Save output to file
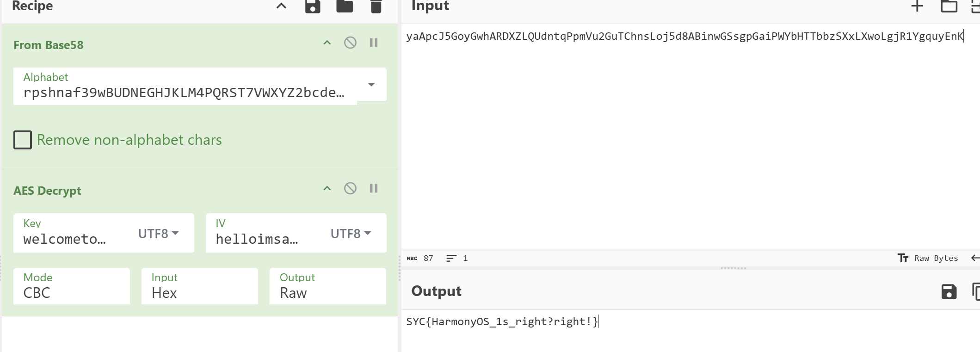The height and width of the screenshot is (352, 980). [949, 292]
